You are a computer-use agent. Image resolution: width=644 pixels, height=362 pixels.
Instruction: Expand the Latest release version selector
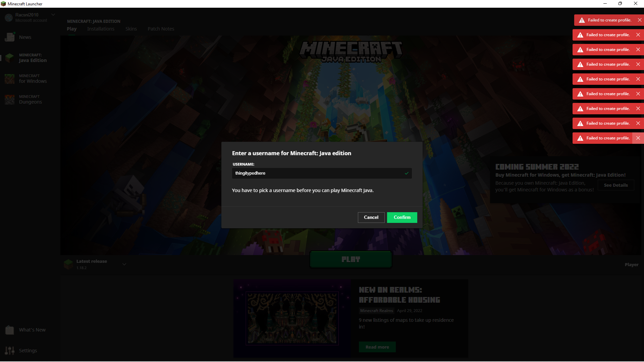coord(124,264)
